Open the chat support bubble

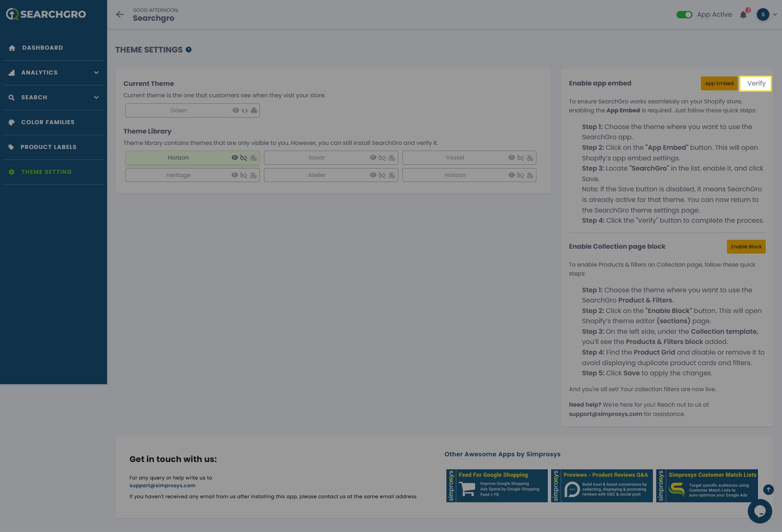pos(760,511)
